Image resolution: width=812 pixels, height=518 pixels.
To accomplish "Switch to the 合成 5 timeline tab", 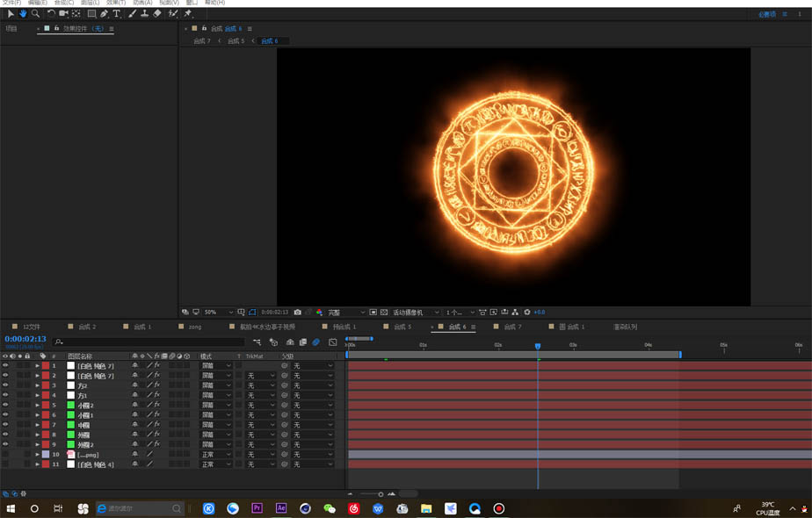I will pos(402,327).
